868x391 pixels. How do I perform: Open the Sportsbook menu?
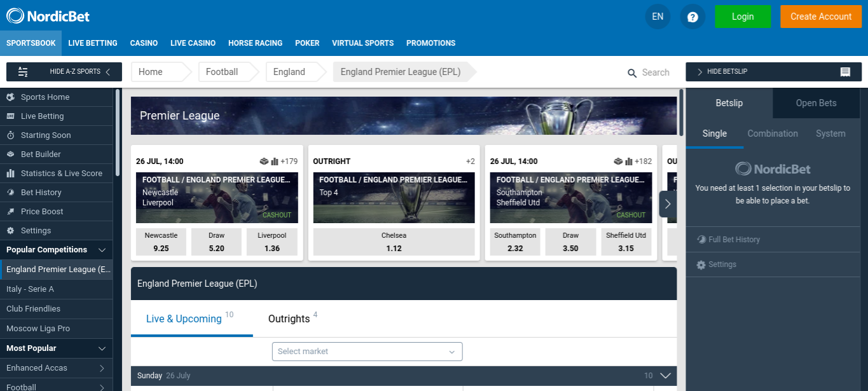[31, 43]
